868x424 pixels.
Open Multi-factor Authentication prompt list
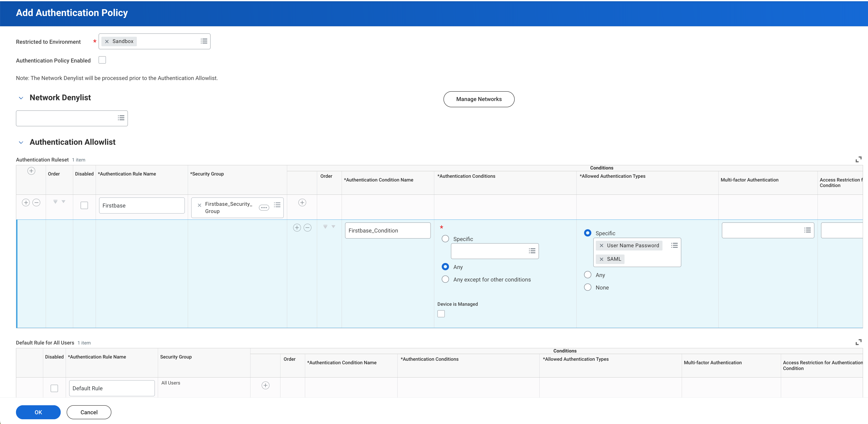click(x=807, y=230)
